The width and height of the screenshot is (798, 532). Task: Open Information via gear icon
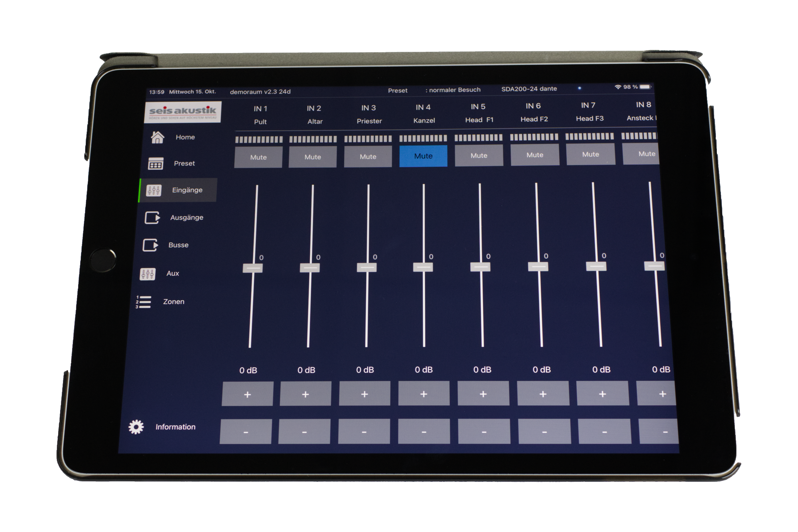point(136,427)
